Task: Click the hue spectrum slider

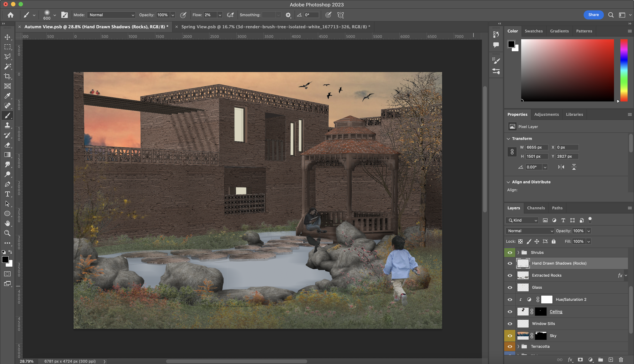Action: 624,70
